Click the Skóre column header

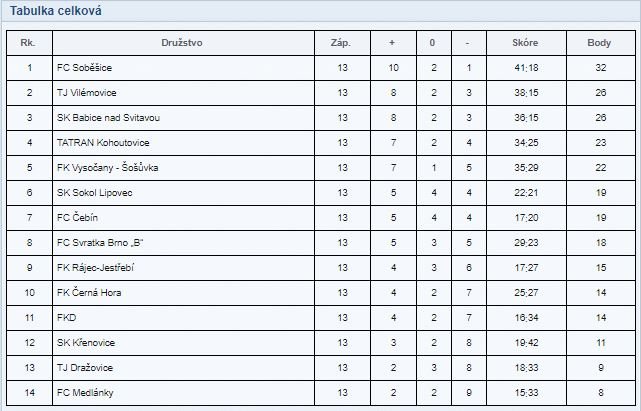[x=525, y=43]
